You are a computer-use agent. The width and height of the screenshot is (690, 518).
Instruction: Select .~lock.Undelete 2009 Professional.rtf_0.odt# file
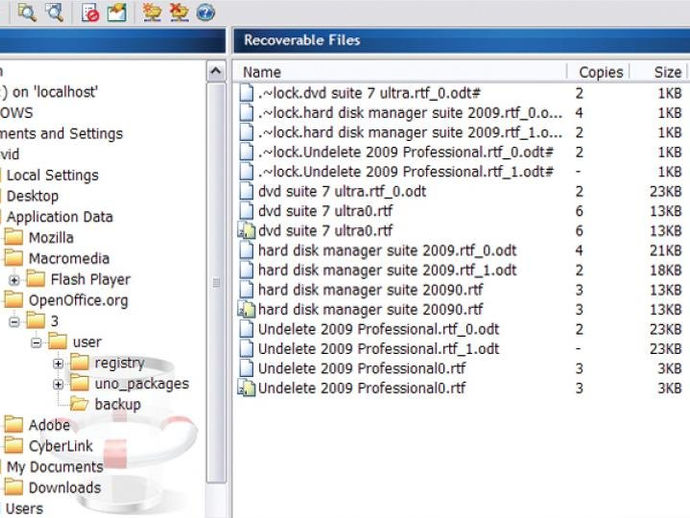[x=406, y=152]
